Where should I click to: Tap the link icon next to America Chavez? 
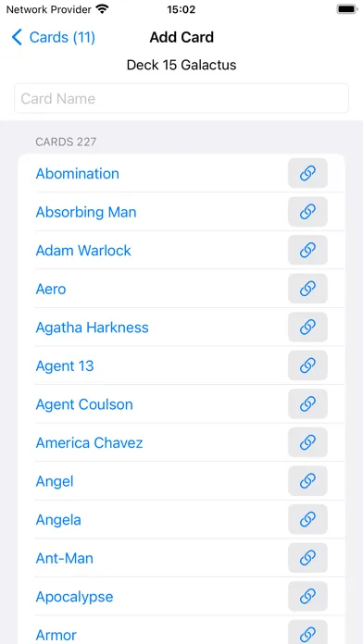click(307, 442)
